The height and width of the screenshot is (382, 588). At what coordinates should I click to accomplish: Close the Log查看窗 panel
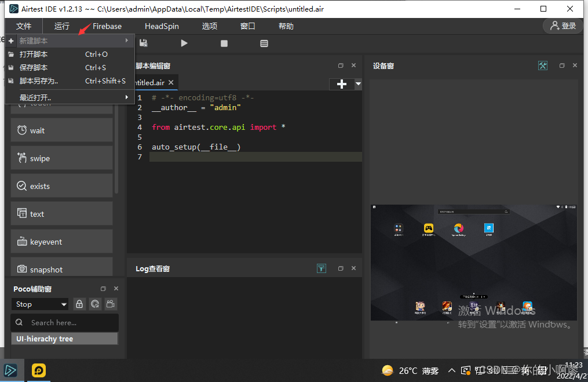tap(353, 268)
